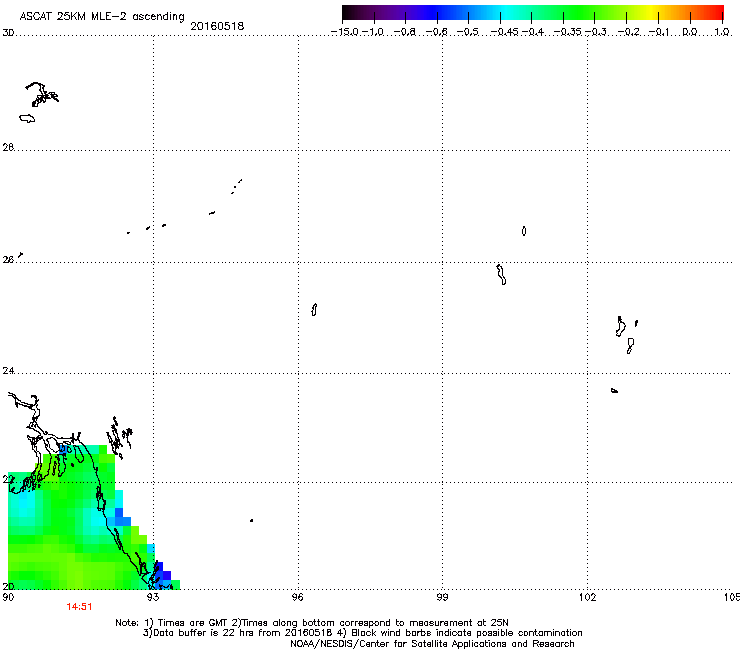The height and width of the screenshot is (650, 740).
Task: Click the longitude label 102
Action: [588, 597]
